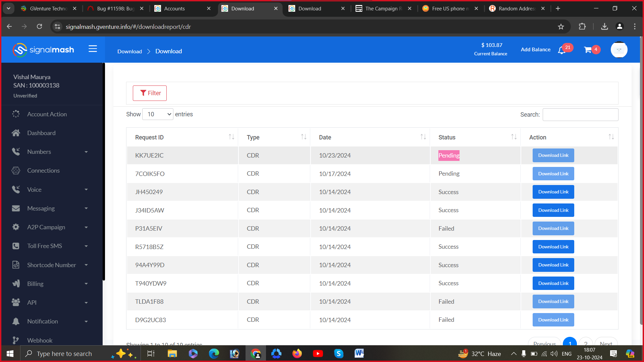Open the shopping cart icon
644x362 pixels.
[x=588, y=50]
